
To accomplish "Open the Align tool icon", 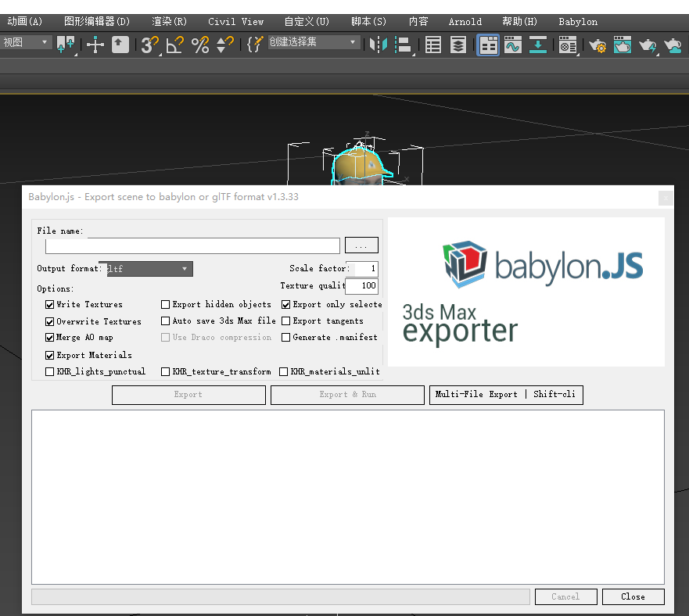I will 403,45.
